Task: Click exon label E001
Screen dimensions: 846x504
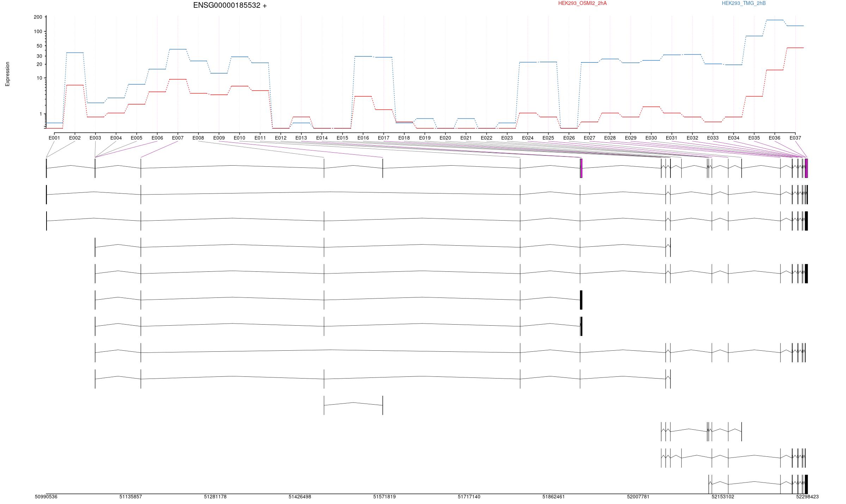Action: tap(54, 138)
